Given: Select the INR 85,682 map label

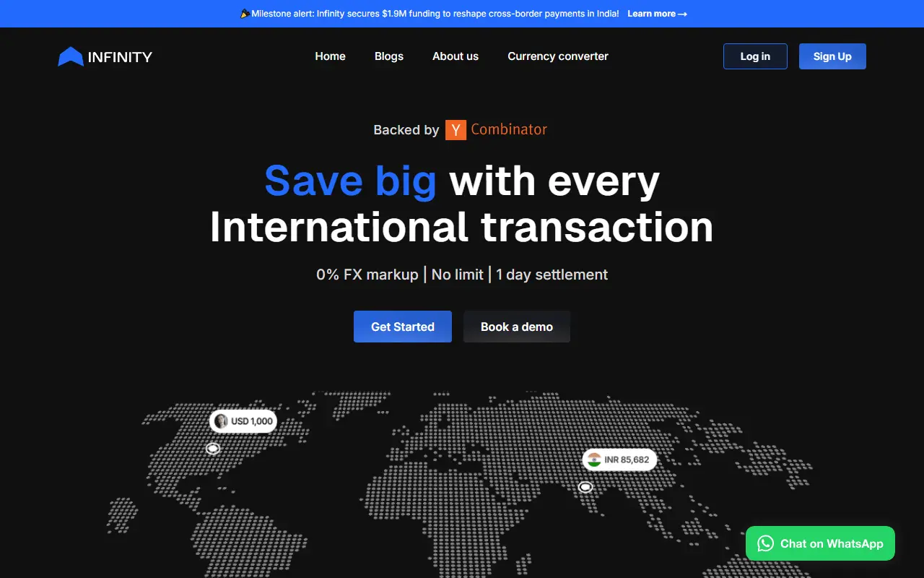Looking at the screenshot, I should pyautogui.click(x=619, y=460).
